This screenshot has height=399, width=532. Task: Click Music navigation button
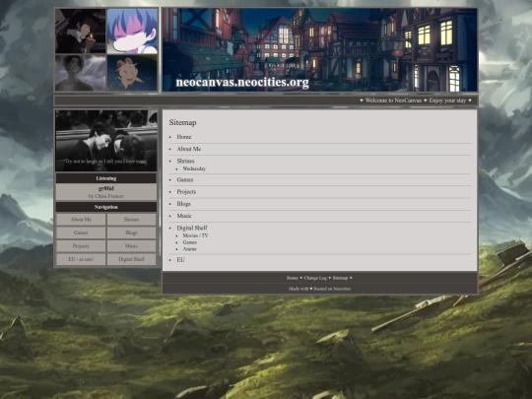coord(131,246)
